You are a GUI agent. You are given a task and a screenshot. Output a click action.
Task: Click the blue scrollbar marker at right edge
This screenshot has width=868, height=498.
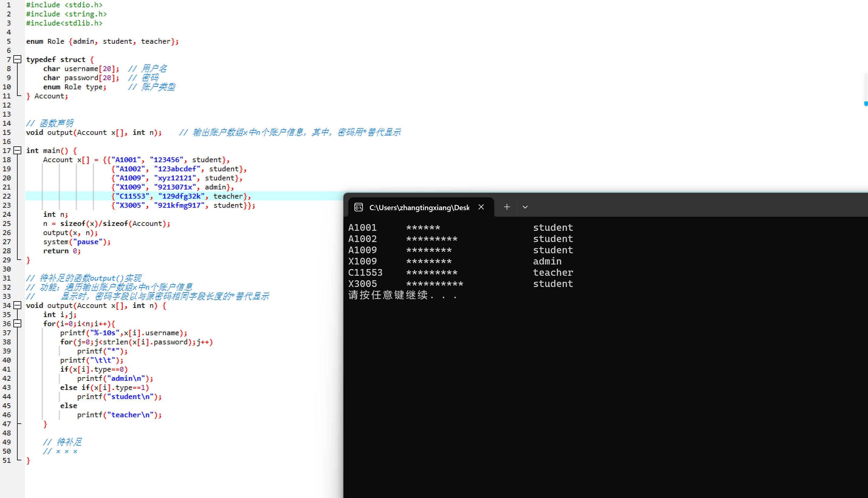pos(866,104)
